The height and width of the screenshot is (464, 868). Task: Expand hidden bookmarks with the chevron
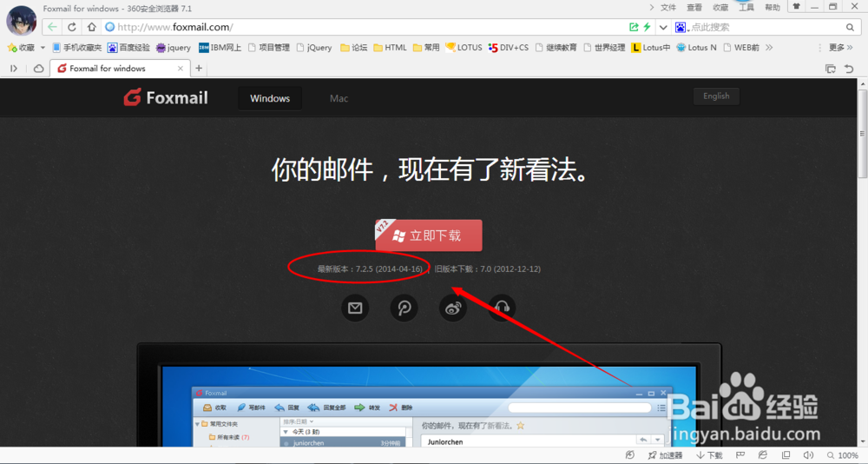click(769, 48)
